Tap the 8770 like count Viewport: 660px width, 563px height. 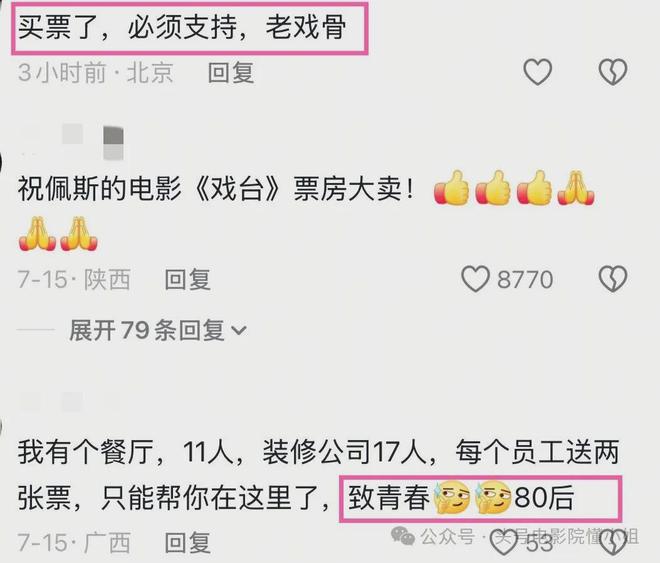[x=525, y=279]
